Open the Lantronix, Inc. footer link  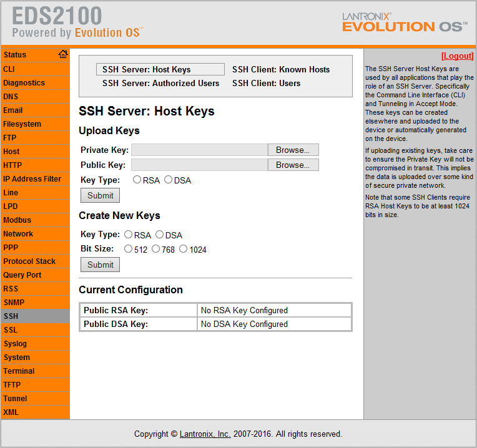(205, 434)
